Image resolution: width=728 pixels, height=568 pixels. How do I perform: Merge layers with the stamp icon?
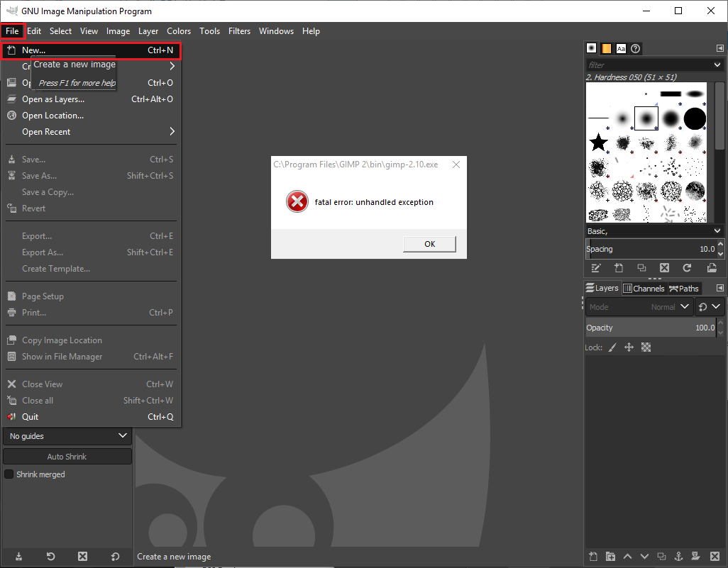695,557
